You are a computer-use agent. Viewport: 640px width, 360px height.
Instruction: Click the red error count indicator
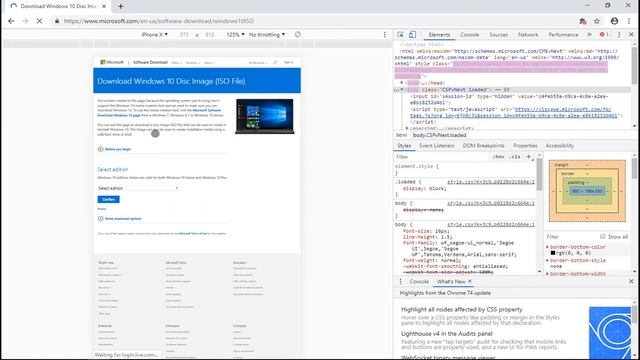click(x=604, y=35)
